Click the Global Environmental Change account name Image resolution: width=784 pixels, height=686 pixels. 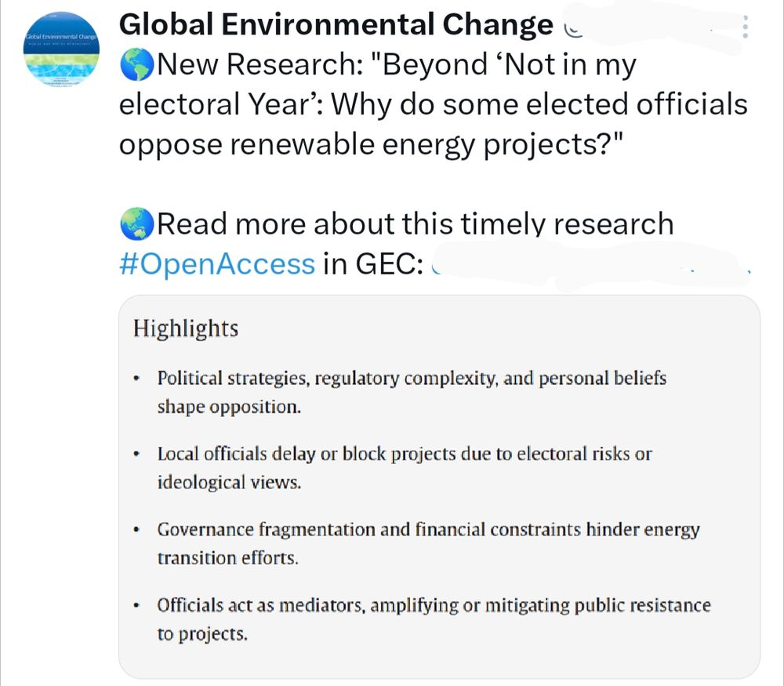tap(336, 24)
